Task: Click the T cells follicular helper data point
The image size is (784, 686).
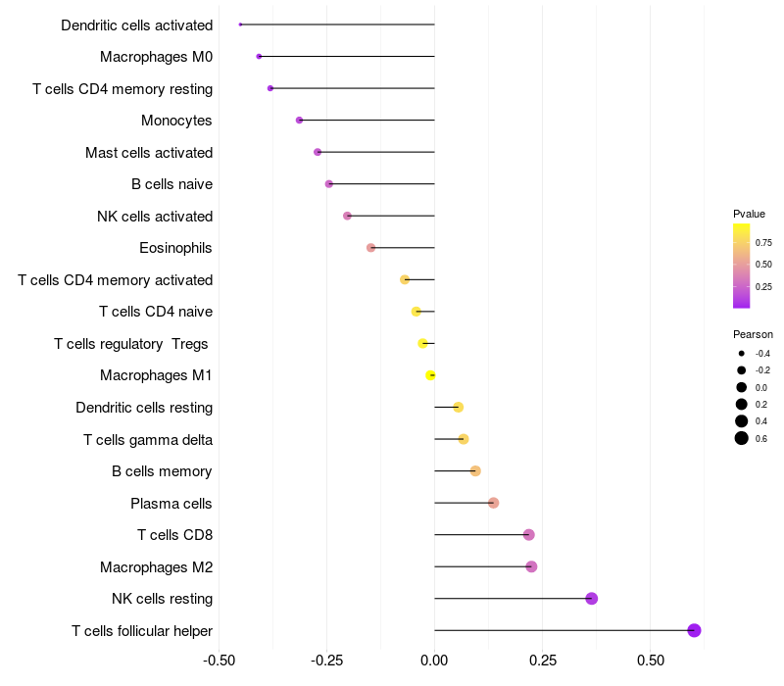Action: tap(694, 630)
